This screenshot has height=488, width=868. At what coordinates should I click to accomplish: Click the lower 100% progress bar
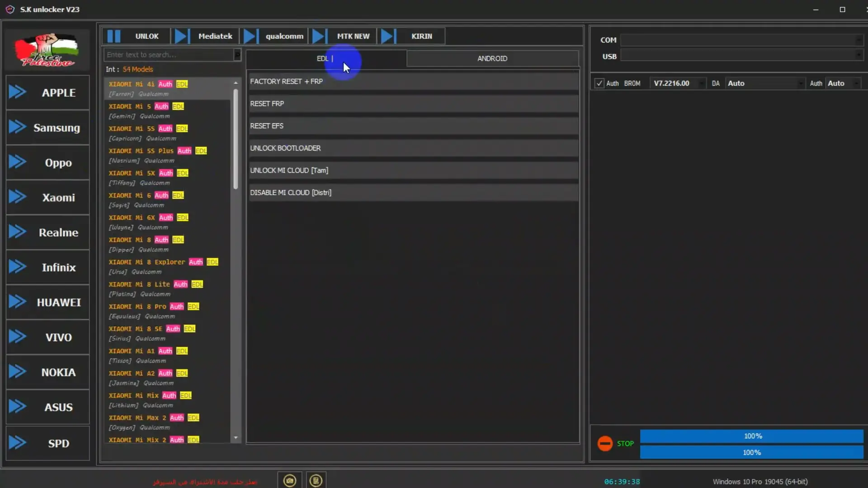[751, 452]
